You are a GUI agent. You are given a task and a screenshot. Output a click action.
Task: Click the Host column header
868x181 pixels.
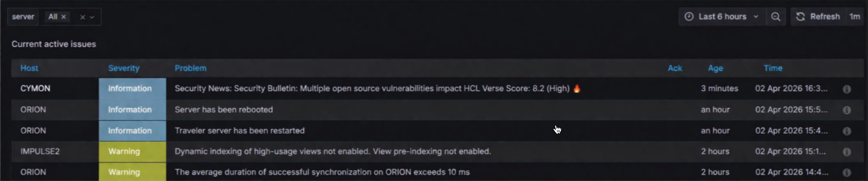[x=29, y=68]
